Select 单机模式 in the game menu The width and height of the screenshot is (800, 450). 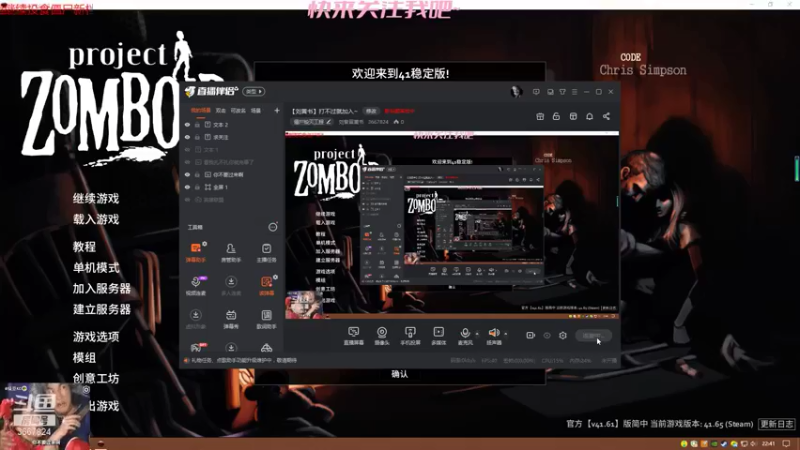tap(96, 268)
